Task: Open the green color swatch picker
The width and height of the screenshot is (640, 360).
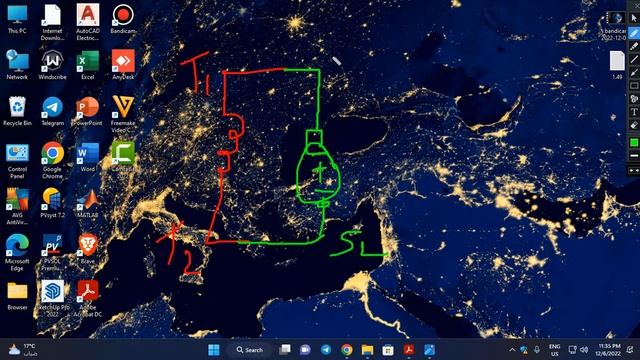Action: [x=634, y=142]
